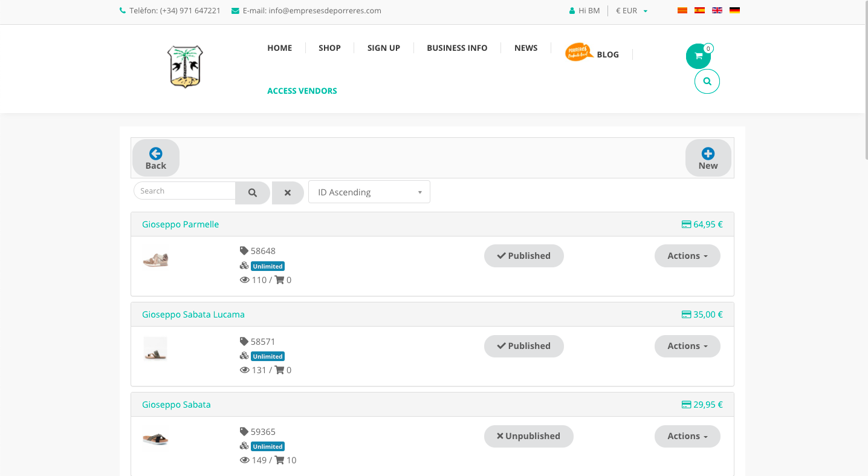Image resolution: width=868 pixels, height=476 pixels.
Task: Open the SIGN UP menu item
Action: [384, 48]
